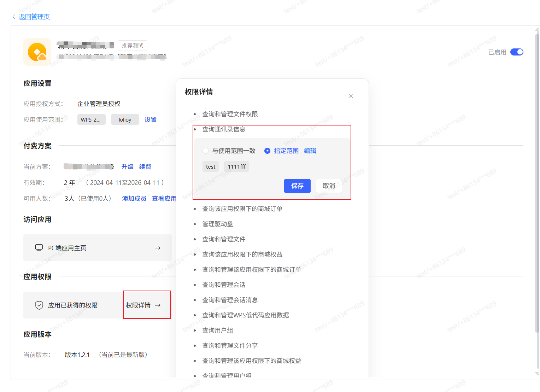Click the 推荐测试 tag
The height and width of the screenshot is (392, 540).
click(x=132, y=46)
